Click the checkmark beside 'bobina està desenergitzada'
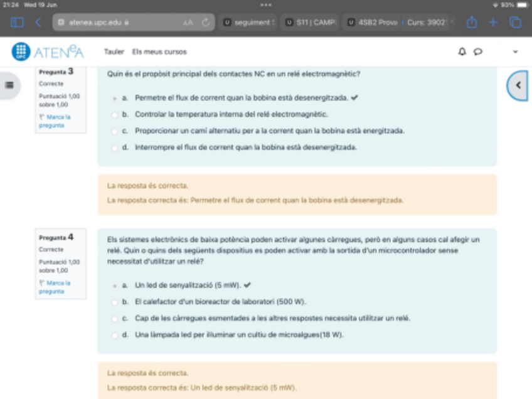The image size is (532, 399). coord(354,98)
